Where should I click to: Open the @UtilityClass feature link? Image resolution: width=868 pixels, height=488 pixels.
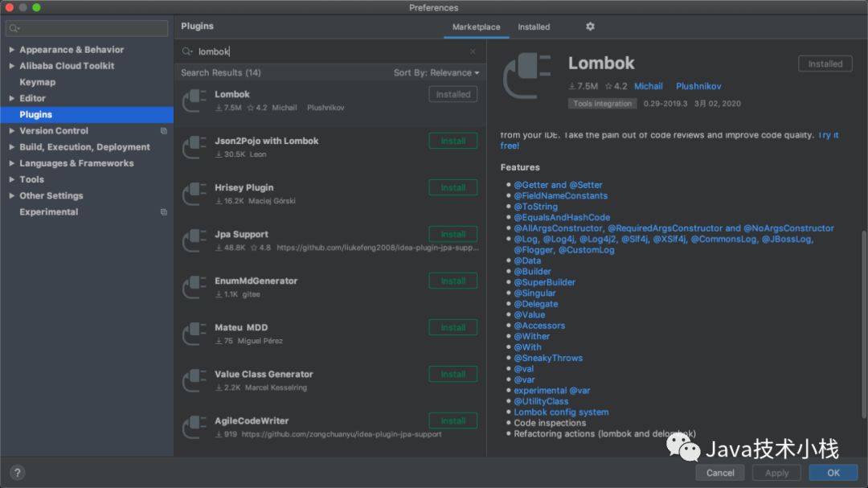(x=541, y=401)
